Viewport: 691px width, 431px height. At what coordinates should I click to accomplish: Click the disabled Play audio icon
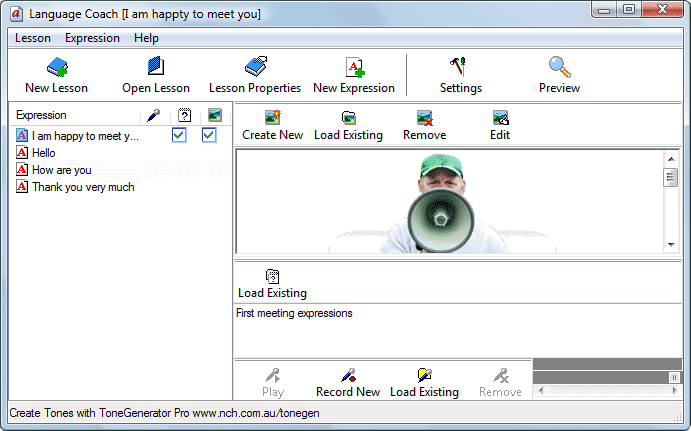pyautogui.click(x=273, y=375)
